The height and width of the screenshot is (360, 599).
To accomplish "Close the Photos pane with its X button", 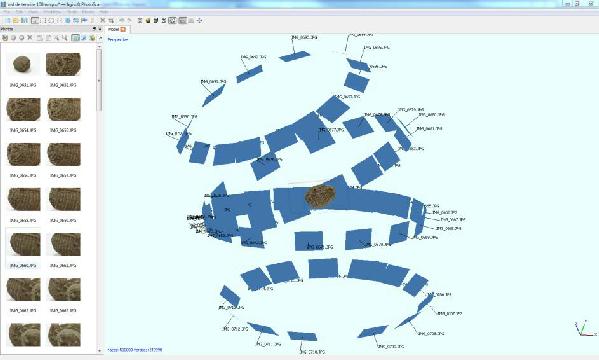I will click(x=100, y=29).
